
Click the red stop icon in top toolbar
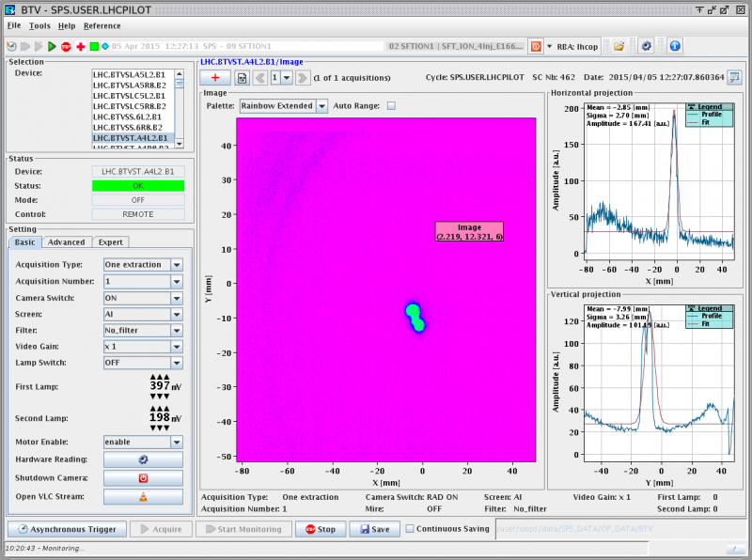[x=66, y=46]
